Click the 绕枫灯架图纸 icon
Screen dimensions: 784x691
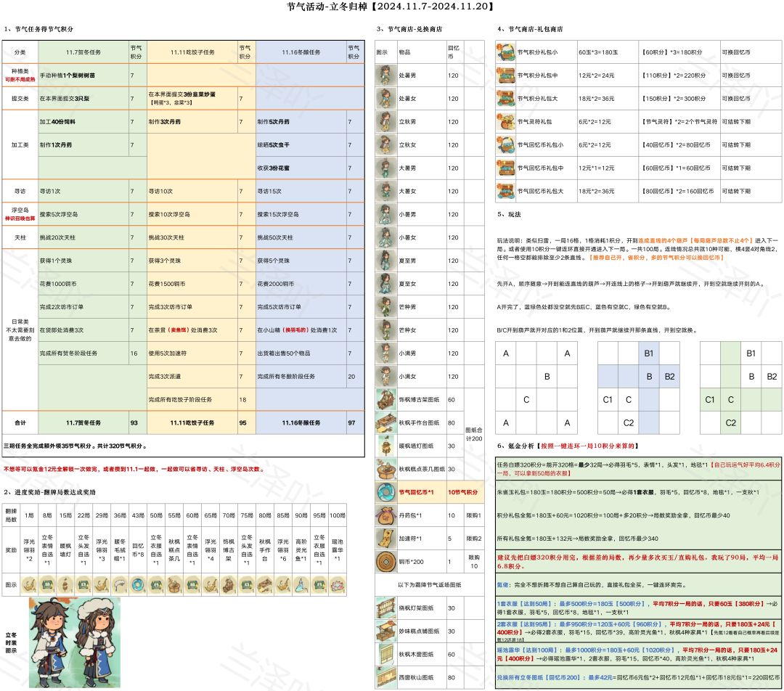[x=386, y=608]
